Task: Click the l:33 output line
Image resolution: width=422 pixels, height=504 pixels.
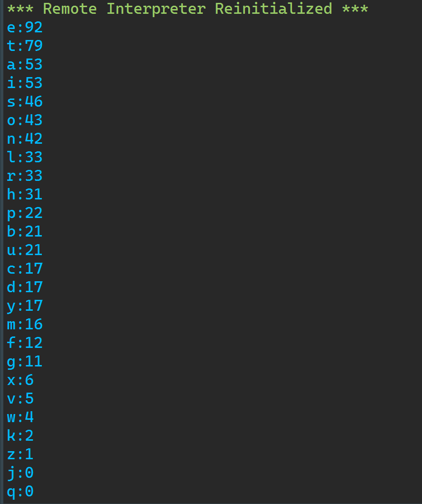Action: [x=25, y=157]
